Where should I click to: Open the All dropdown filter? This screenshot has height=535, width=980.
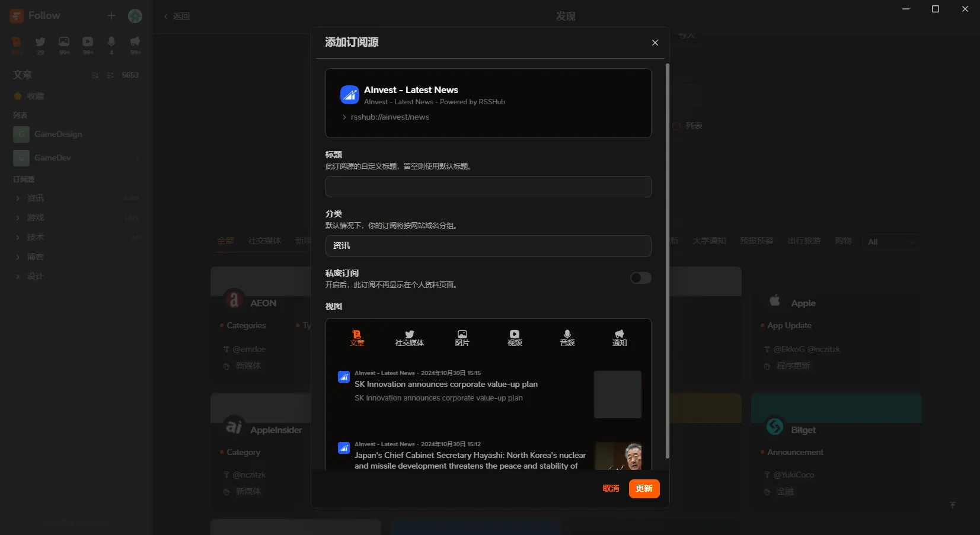(890, 242)
